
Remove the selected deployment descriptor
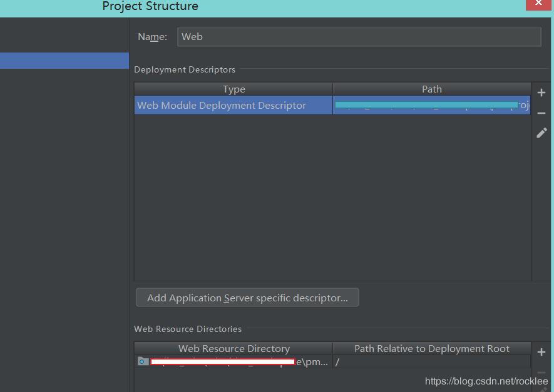(x=541, y=113)
